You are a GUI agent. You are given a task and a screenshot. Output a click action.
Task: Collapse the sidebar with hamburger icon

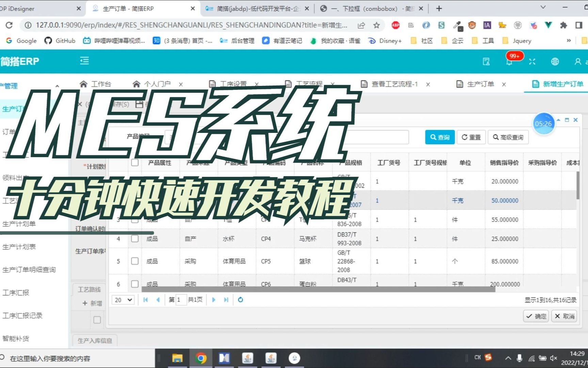pyautogui.click(x=84, y=61)
